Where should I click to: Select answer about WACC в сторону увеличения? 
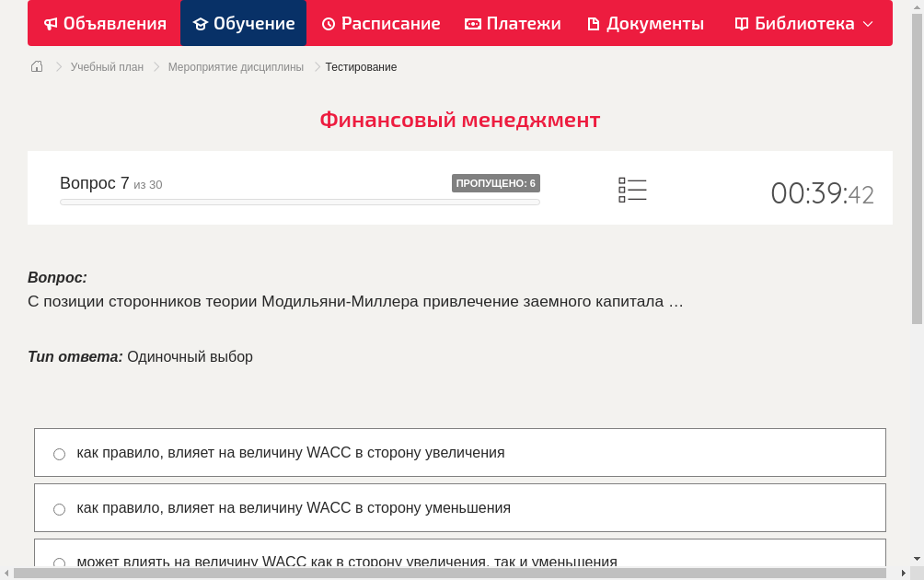click(59, 453)
